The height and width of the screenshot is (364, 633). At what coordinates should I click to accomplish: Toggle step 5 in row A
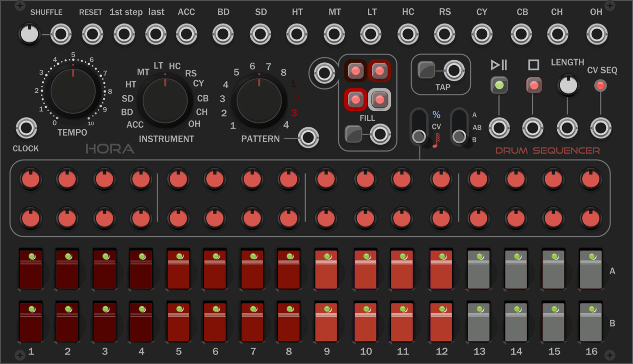point(178,269)
